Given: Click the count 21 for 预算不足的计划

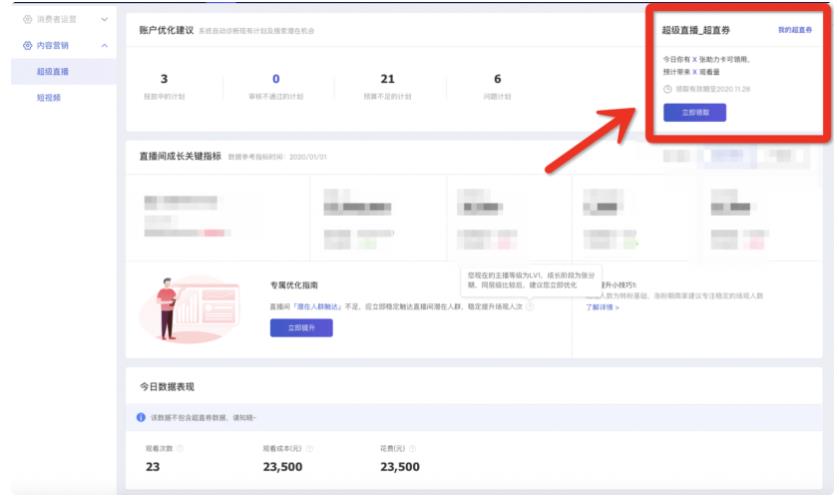Looking at the screenshot, I should click(387, 79).
